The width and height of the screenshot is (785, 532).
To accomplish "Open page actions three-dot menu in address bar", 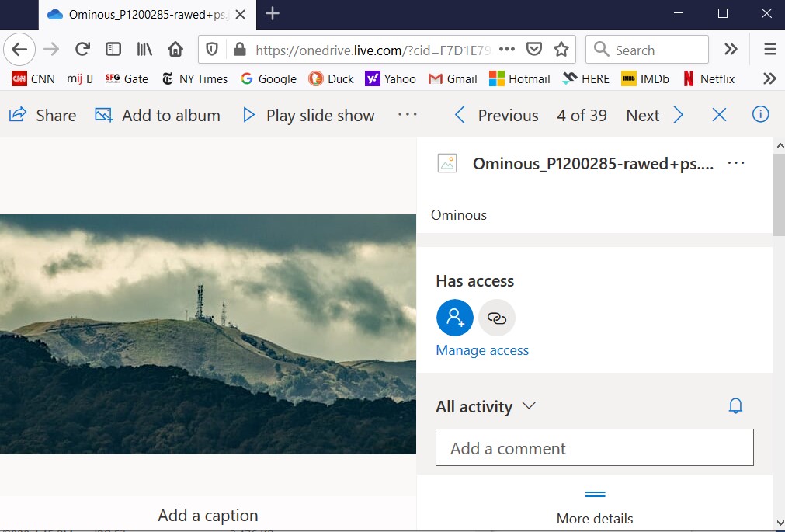I will 507,49.
